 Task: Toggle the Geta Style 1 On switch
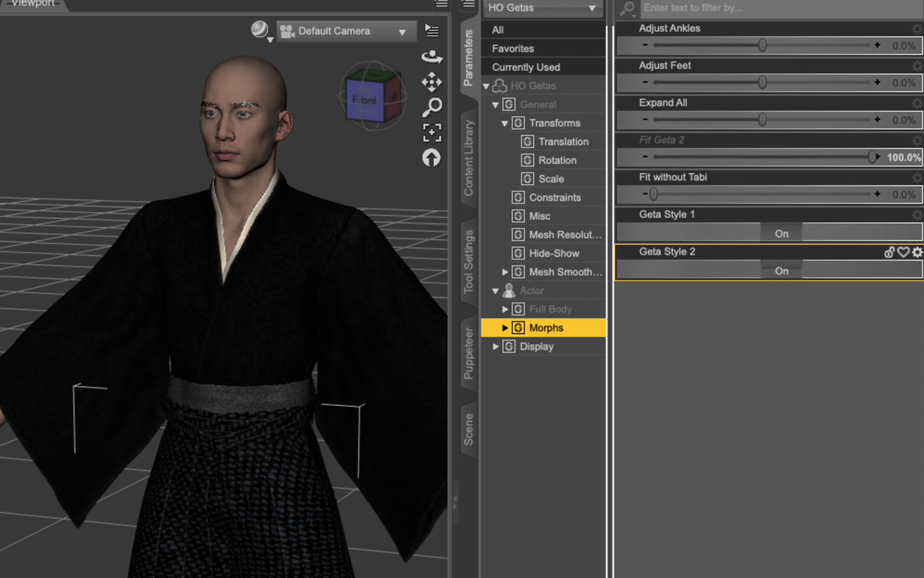point(782,233)
